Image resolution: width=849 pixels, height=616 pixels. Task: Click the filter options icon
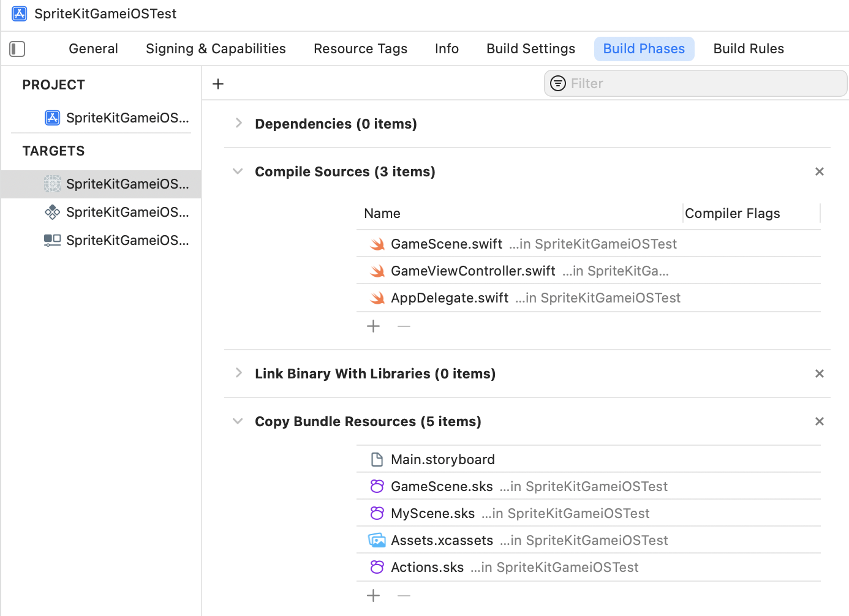point(558,83)
